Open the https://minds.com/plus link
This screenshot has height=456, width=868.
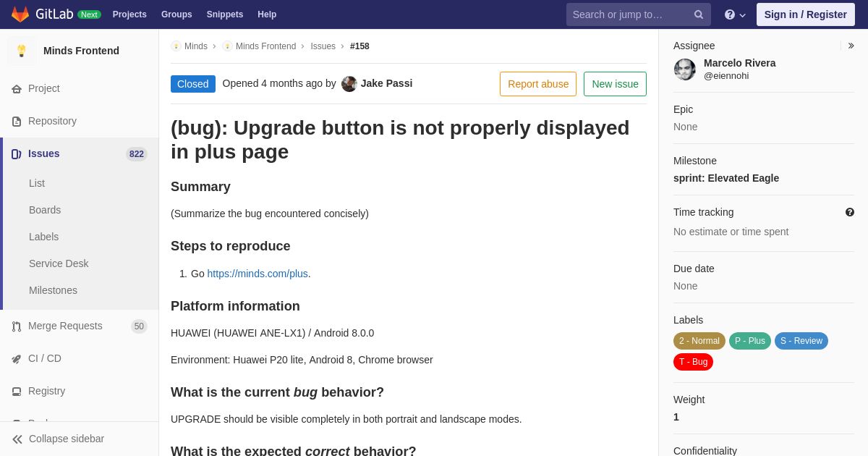[x=258, y=274]
